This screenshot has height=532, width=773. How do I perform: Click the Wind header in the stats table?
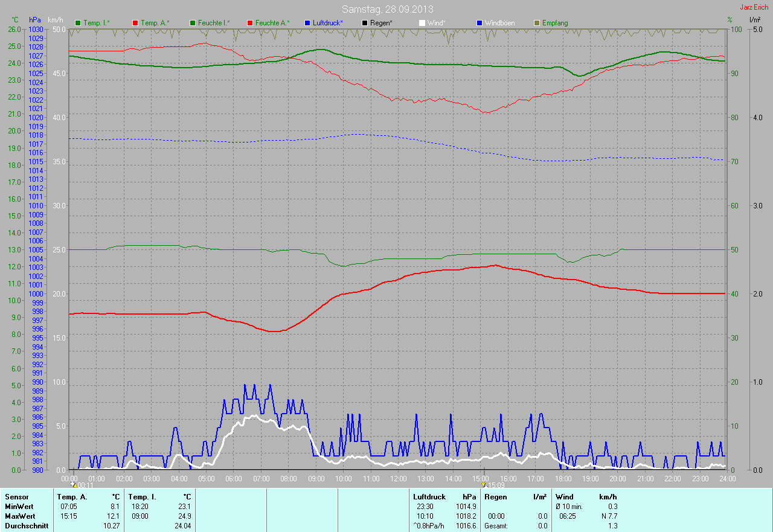coord(564,497)
